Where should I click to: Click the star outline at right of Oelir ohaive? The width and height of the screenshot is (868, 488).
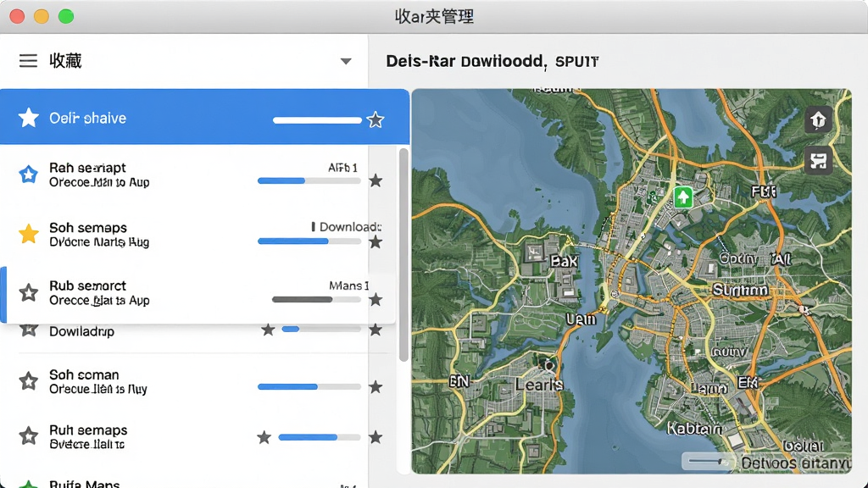(x=376, y=119)
